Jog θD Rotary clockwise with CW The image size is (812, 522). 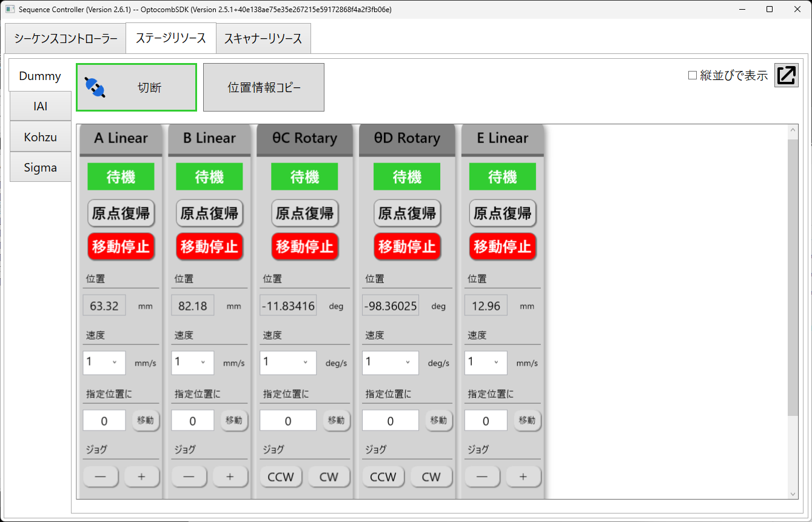coord(431,477)
